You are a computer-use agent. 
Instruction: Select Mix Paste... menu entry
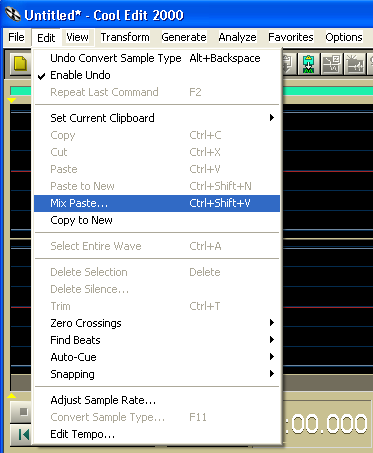coord(157,203)
